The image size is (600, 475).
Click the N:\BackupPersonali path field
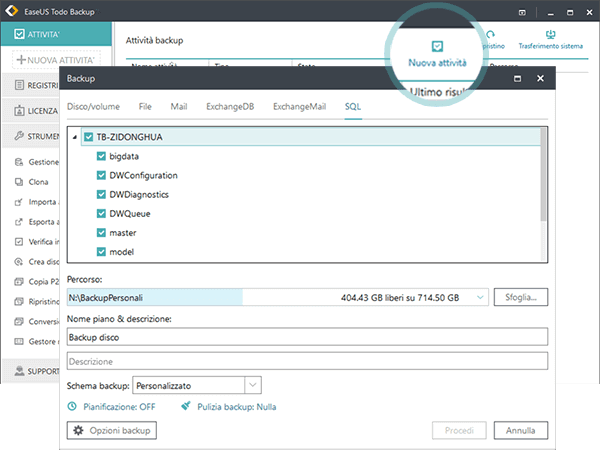pyautogui.click(x=277, y=297)
